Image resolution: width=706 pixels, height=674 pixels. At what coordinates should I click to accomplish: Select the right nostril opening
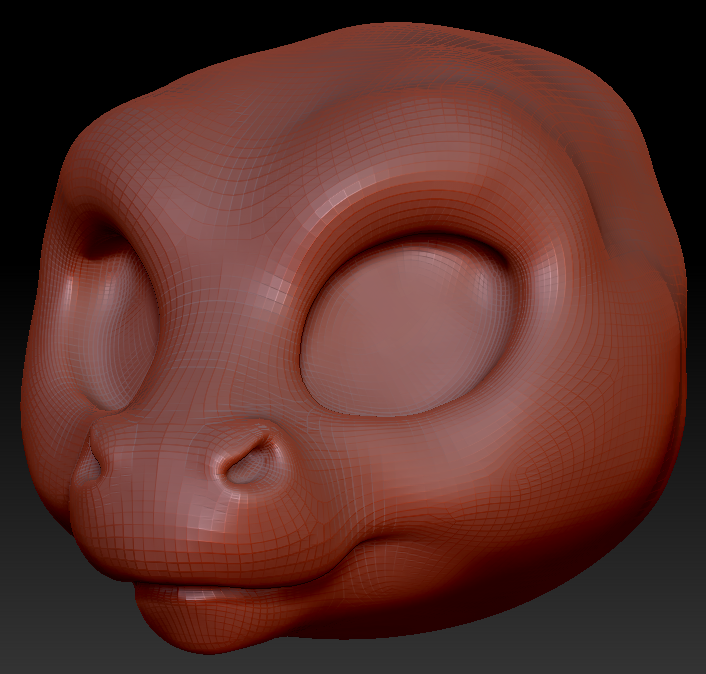[x=248, y=461]
